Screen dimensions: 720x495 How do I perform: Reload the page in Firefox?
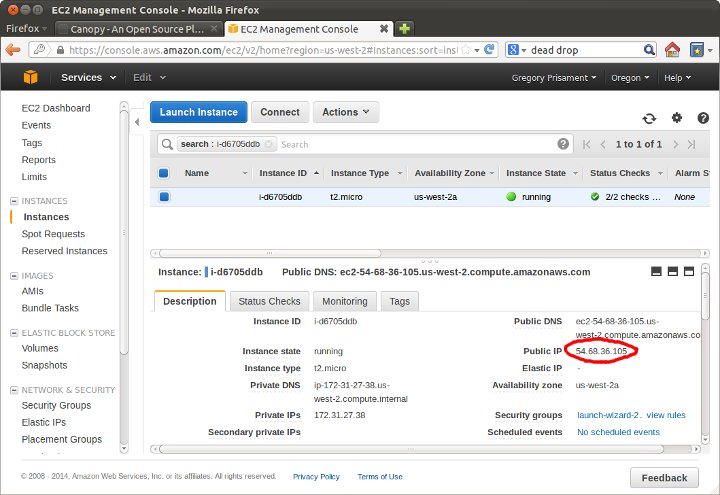[x=489, y=49]
